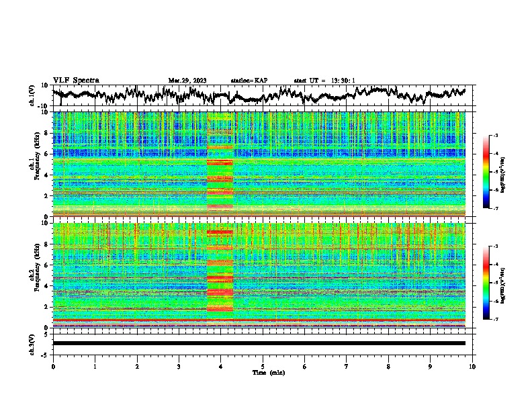Click the ch.2 spectrogram panel

[259, 275]
